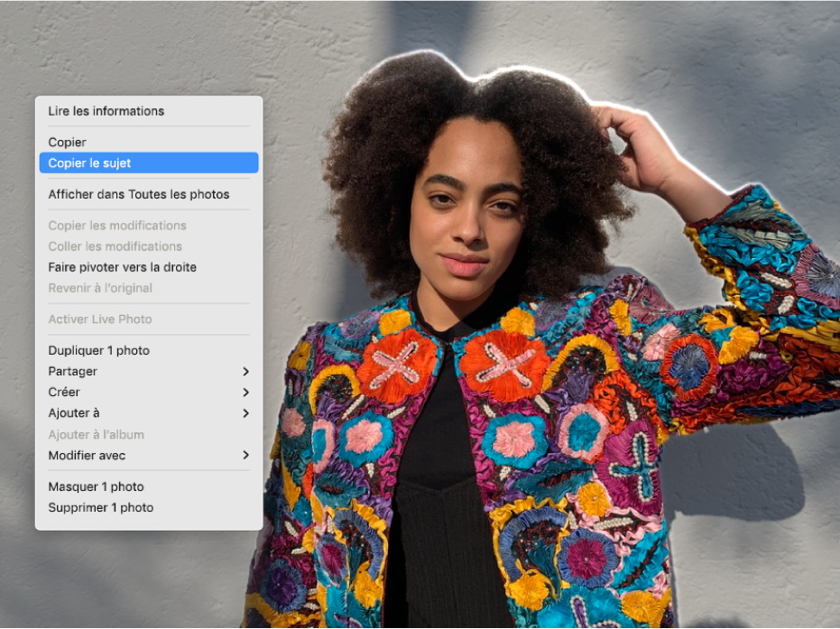
Task: Click the empty wall above the menu
Action: click(144, 45)
